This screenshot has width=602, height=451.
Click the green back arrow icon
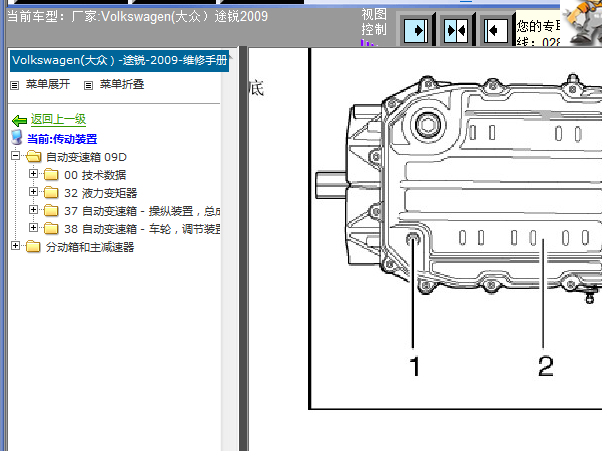tap(19, 121)
